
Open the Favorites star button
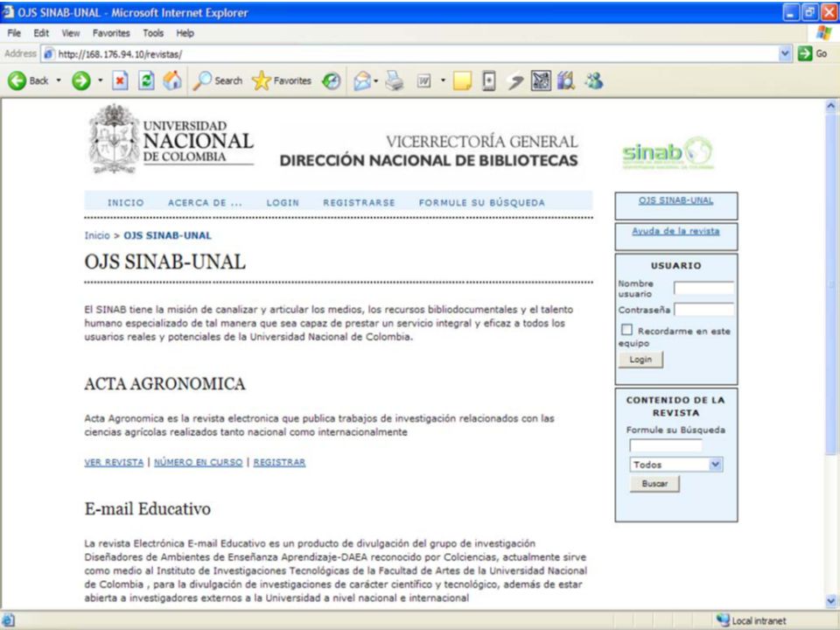tap(282, 80)
